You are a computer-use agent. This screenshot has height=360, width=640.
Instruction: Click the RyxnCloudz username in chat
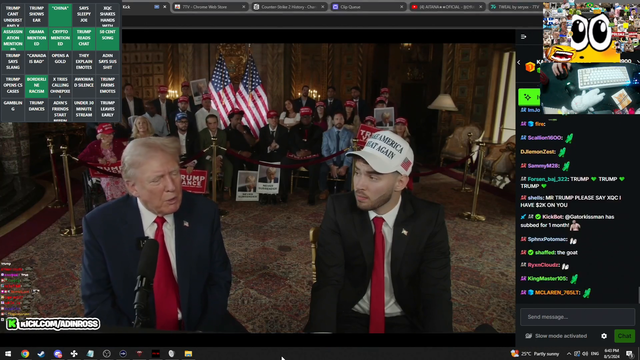(x=543, y=265)
